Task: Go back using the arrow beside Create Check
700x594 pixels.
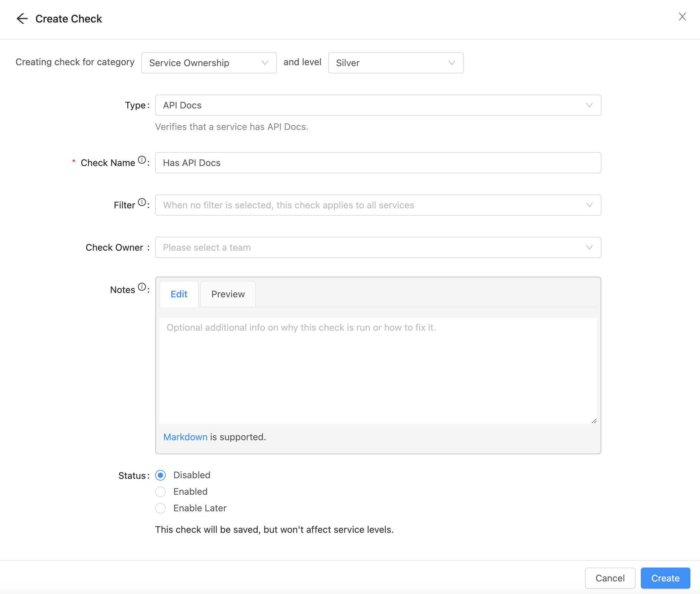Action: pyautogui.click(x=22, y=19)
